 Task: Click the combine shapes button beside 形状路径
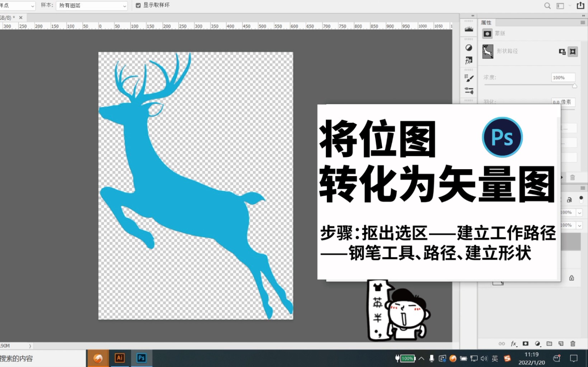click(562, 52)
